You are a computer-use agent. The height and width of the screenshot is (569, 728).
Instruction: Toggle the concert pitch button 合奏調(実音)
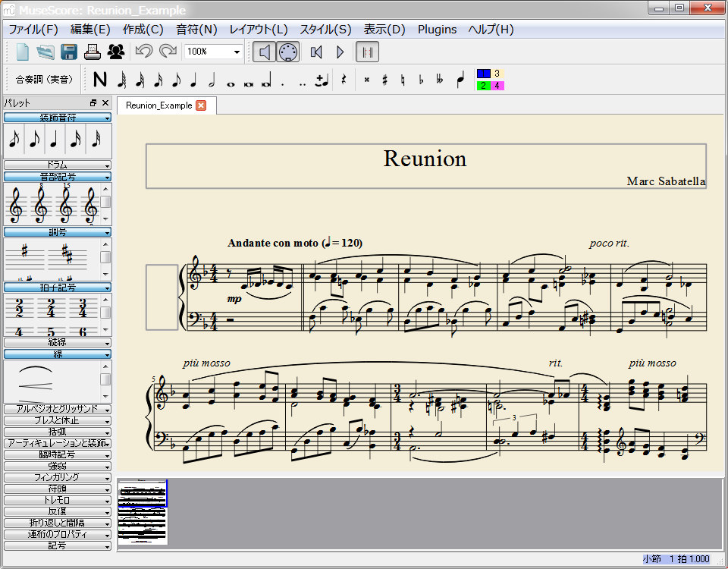(45, 80)
